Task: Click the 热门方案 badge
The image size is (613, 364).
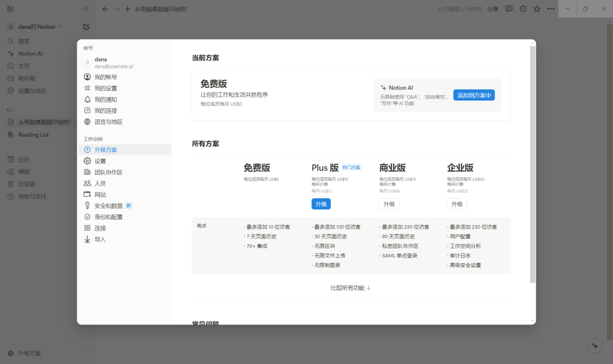Action: pyautogui.click(x=351, y=168)
